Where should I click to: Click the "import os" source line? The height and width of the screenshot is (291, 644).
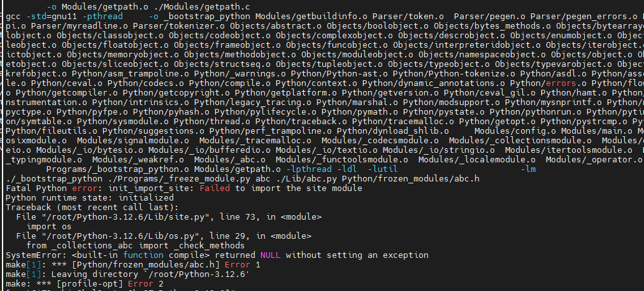coord(49,227)
